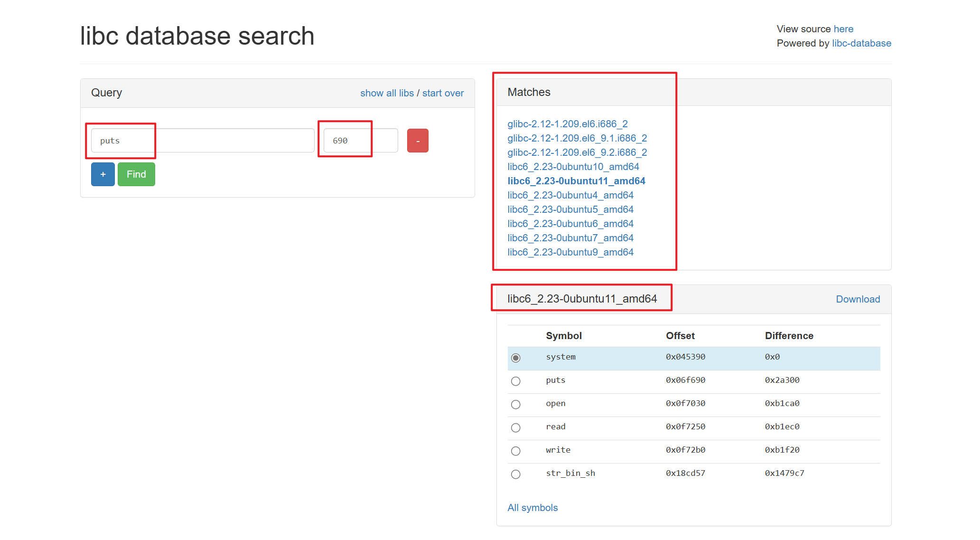Open match libc6_2.23-0ubuntu10_amd64
The height and width of the screenshot is (540, 980).
(573, 167)
